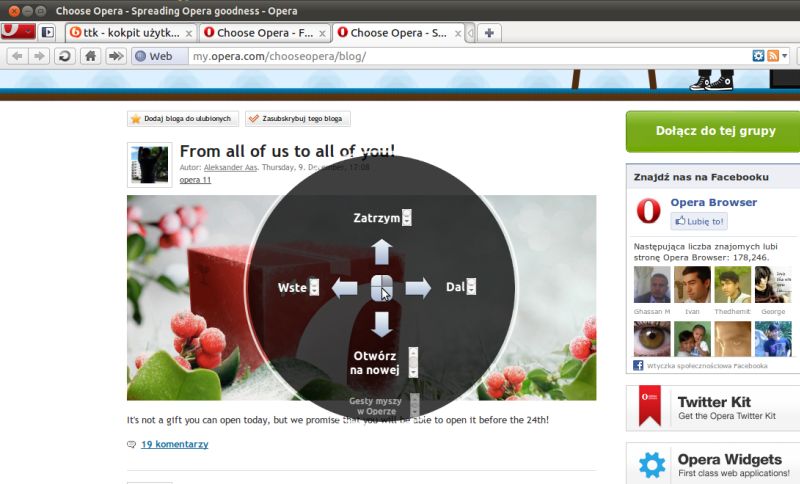
Task: Click Thedhemit profile photo
Action: [733, 285]
